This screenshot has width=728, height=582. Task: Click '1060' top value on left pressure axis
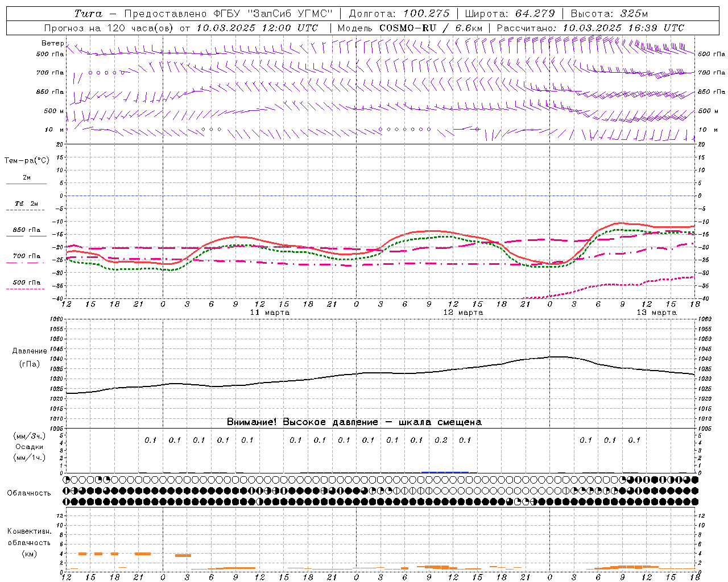(x=57, y=319)
